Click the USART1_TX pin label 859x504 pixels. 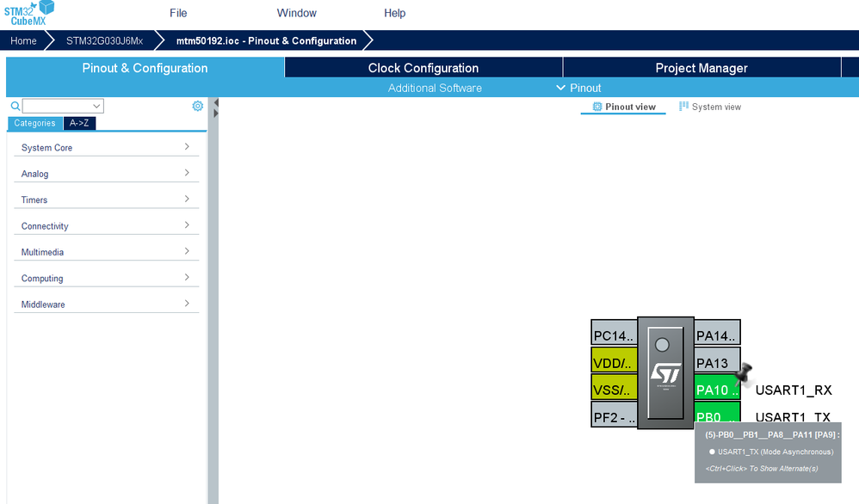point(794,416)
